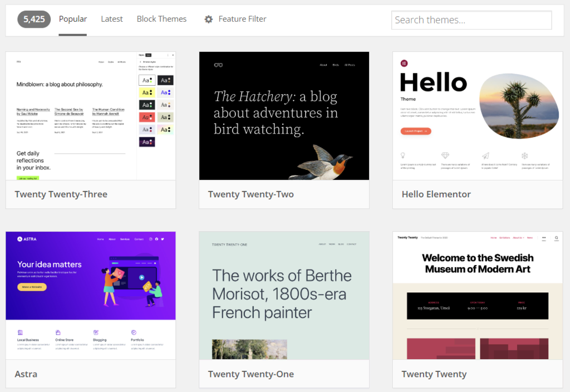Screen dimensions: 570x392
Task: Click the Local Business building icon
Action: click(x=20, y=332)
